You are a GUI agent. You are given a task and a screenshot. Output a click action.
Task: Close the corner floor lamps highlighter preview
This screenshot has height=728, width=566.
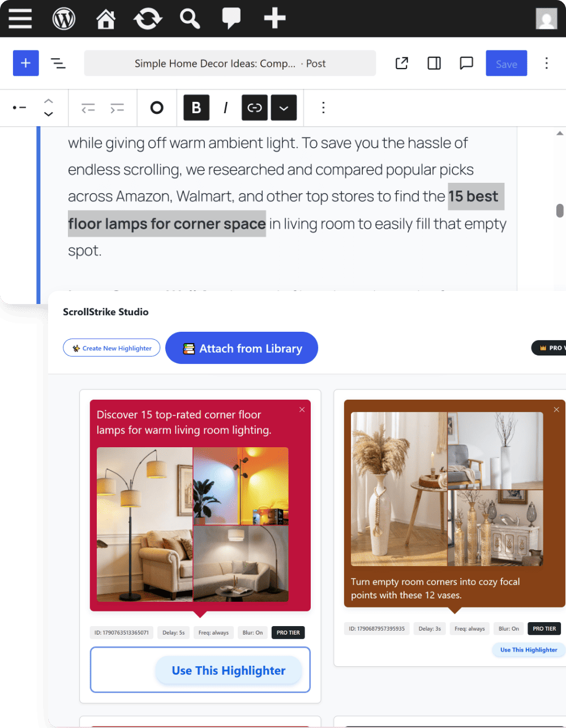click(302, 409)
